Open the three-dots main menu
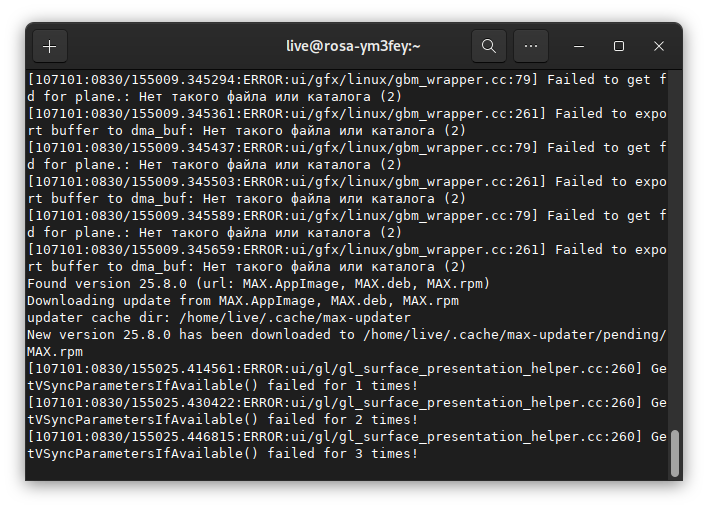 (531, 46)
